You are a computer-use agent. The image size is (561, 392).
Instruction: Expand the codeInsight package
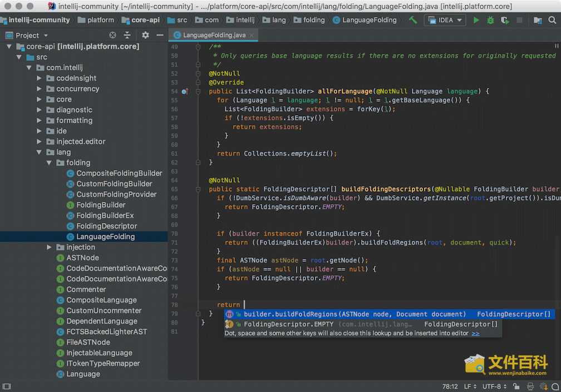(40, 78)
